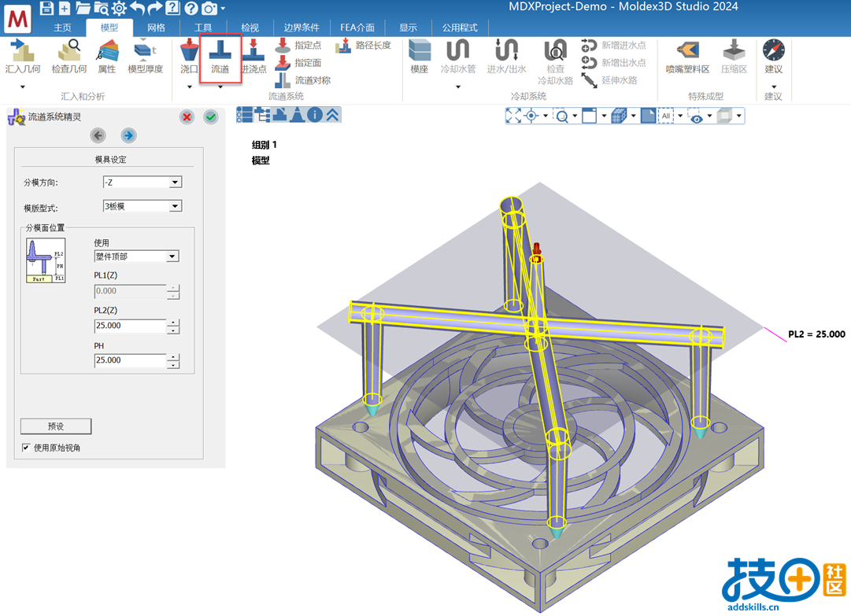851x616 pixels.
Task: Cancel the wizard with red X button
Action: point(187,116)
